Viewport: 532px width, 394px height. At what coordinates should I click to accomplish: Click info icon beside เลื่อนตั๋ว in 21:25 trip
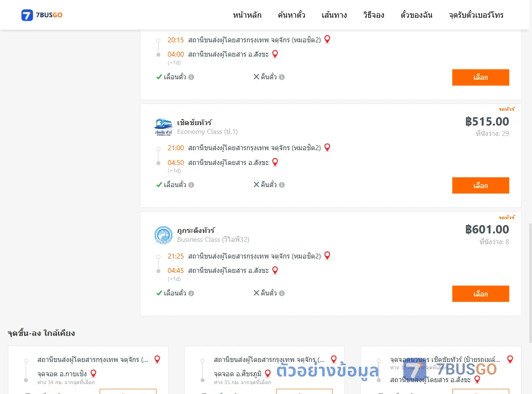(x=191, y=293)
